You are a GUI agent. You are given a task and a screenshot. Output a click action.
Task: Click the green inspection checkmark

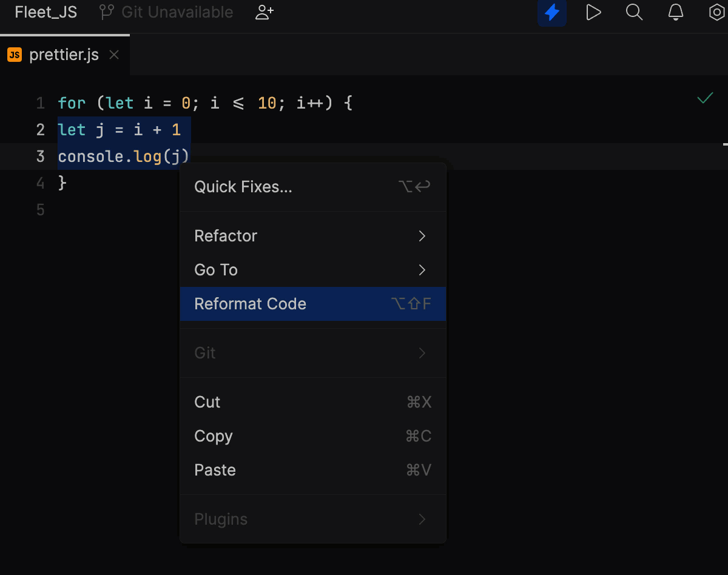pyautogui.click(x=705, y=97)
